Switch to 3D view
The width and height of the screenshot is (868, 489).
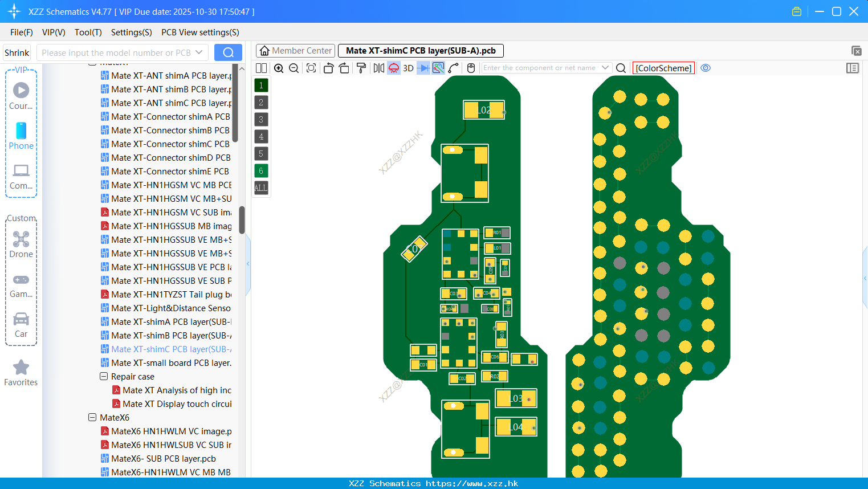(x=408, y=68)
